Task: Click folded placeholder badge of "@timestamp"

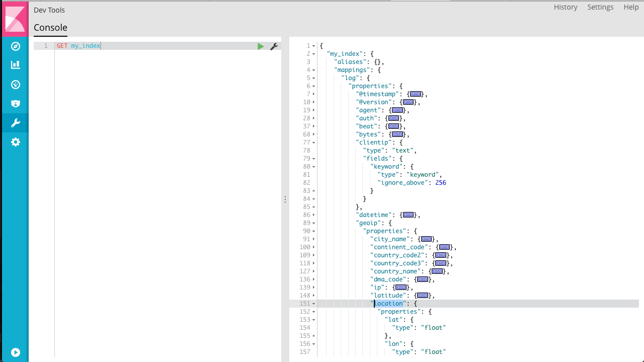Action: point(416,94)
